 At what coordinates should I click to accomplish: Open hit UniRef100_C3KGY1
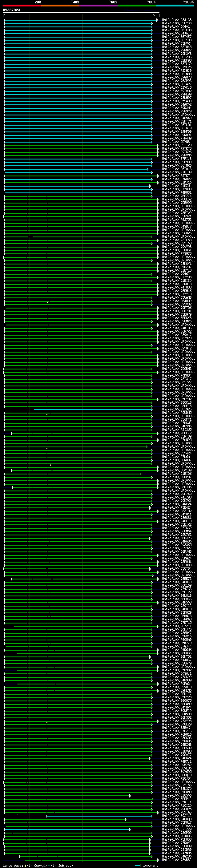point(177,264)
